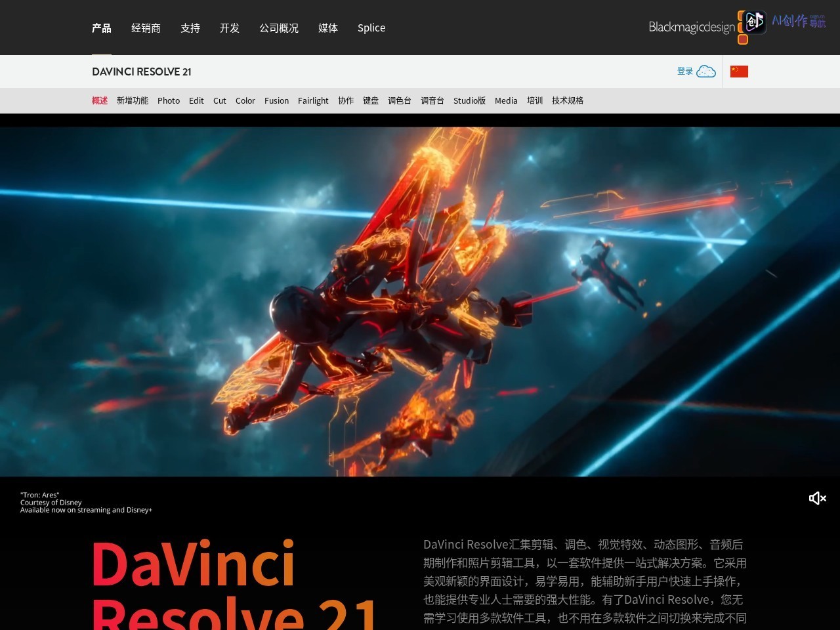Open the Photo page tab
Screen dimensions: 840x630
point(169,100)
